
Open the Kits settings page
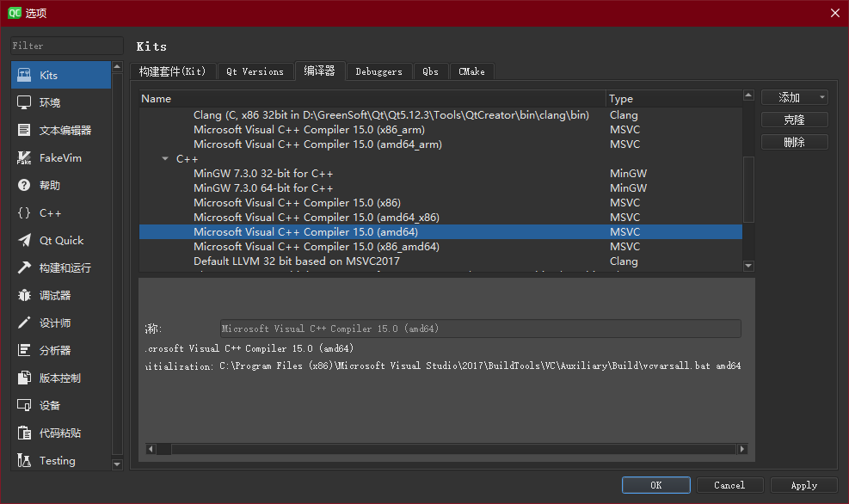pyautogui.click(x=52, y=75)
